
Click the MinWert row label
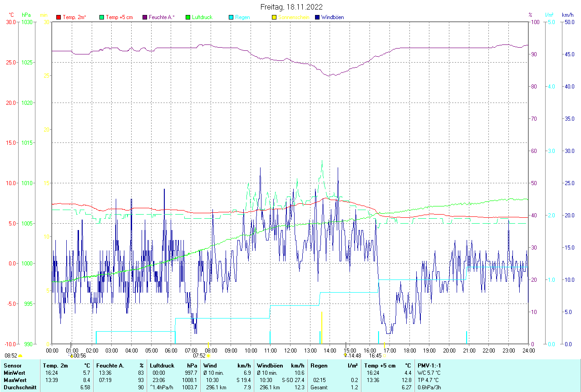click(14, 373)
